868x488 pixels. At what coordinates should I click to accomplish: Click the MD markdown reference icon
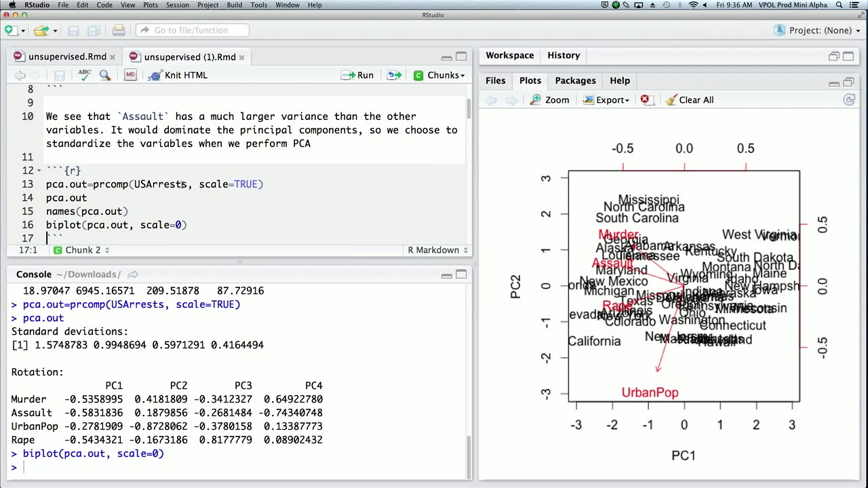[130, 75]
